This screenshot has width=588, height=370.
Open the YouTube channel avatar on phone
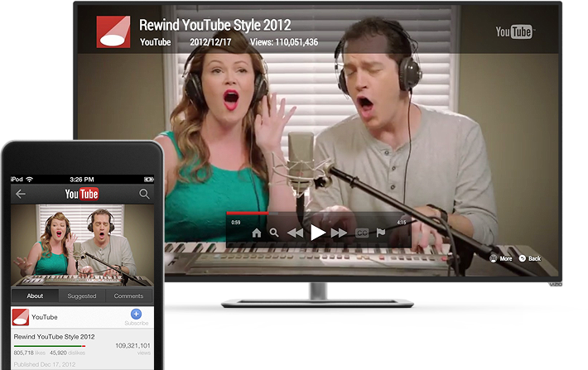pos(21,317)
